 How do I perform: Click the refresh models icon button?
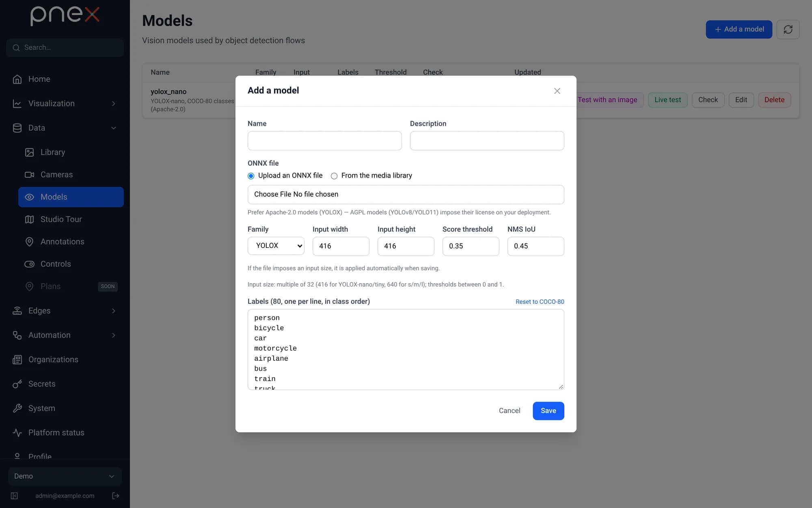pyautogui.click(x=788, y=29)
